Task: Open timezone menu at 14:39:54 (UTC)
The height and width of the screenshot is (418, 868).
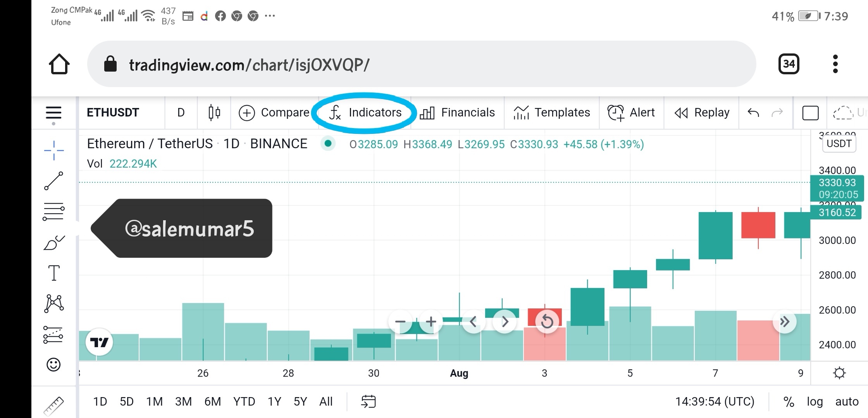Action: (715, 402)
